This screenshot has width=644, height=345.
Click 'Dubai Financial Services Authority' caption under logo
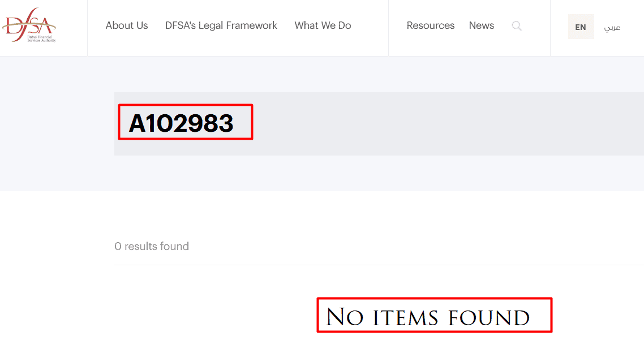[x=41, y=38]
